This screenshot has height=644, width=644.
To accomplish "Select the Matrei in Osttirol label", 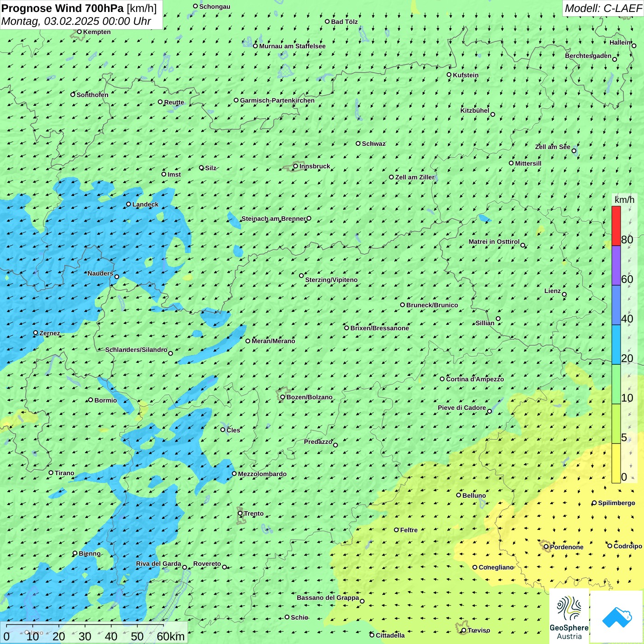I will tap(494, 241).
